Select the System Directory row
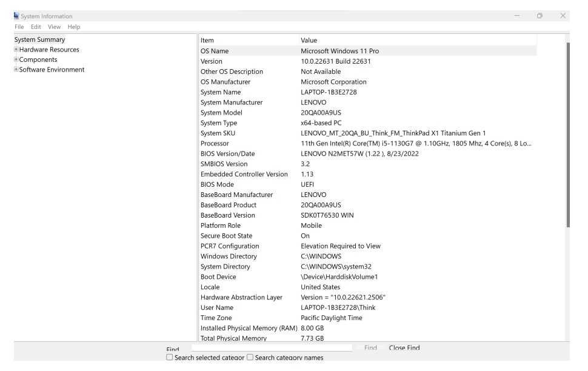The height and width of the screenshot is (371, 588). [x=367, y=266]
